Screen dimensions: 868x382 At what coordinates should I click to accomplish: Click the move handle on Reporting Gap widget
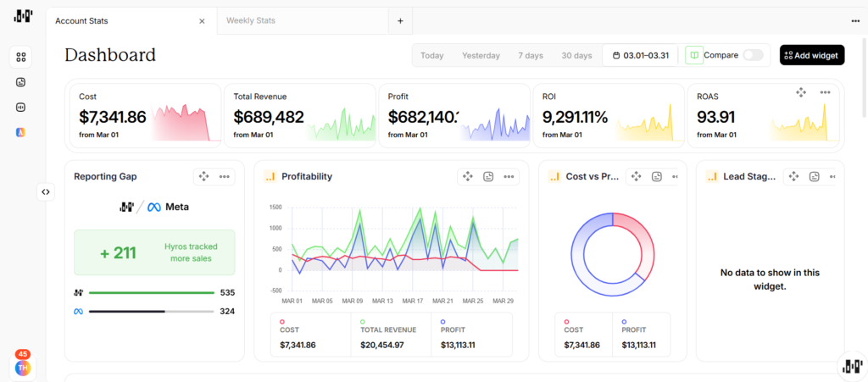coord(203,176)
